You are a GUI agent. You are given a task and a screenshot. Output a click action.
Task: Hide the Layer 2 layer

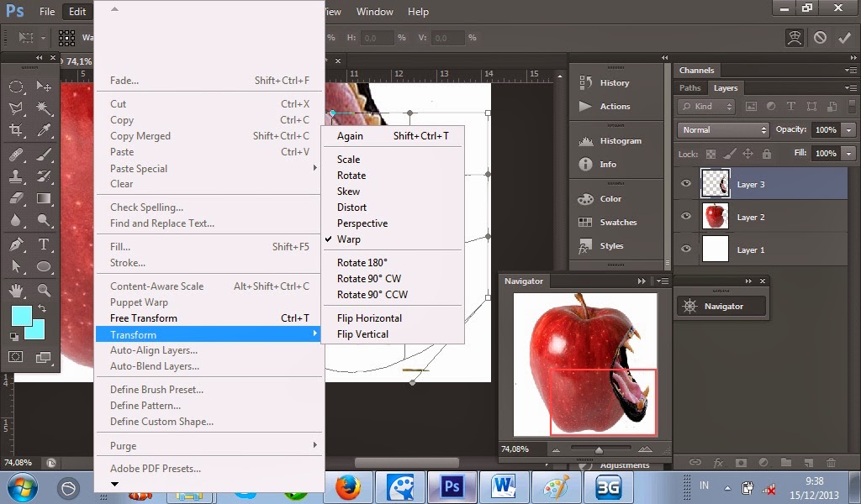(686, 216)
